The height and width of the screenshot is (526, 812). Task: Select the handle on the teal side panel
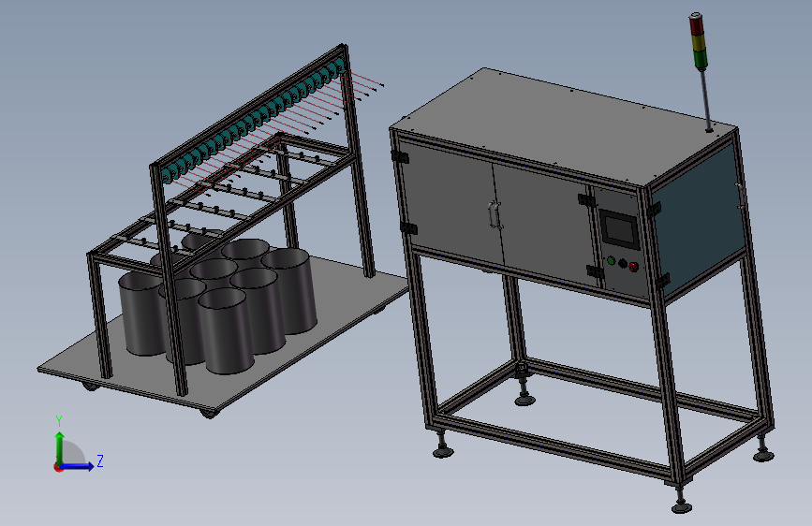tap(741, 196)
